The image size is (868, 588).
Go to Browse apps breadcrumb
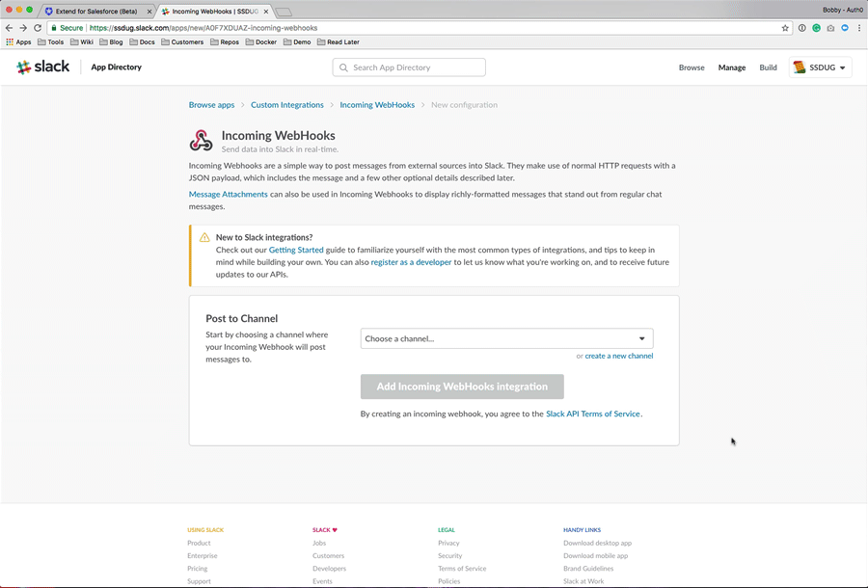click(x=211, y=104)
